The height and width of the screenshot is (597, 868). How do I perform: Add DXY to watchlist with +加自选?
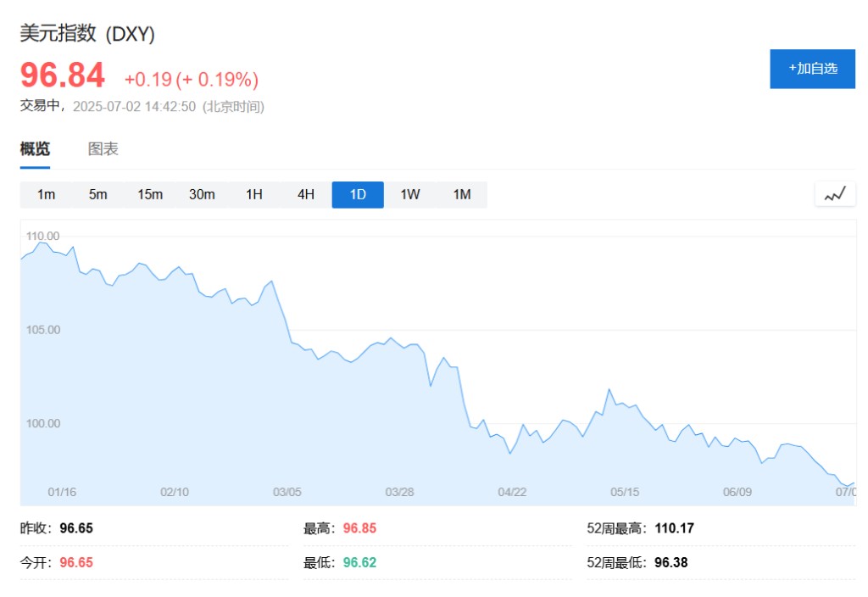click(x=812, y=69)
